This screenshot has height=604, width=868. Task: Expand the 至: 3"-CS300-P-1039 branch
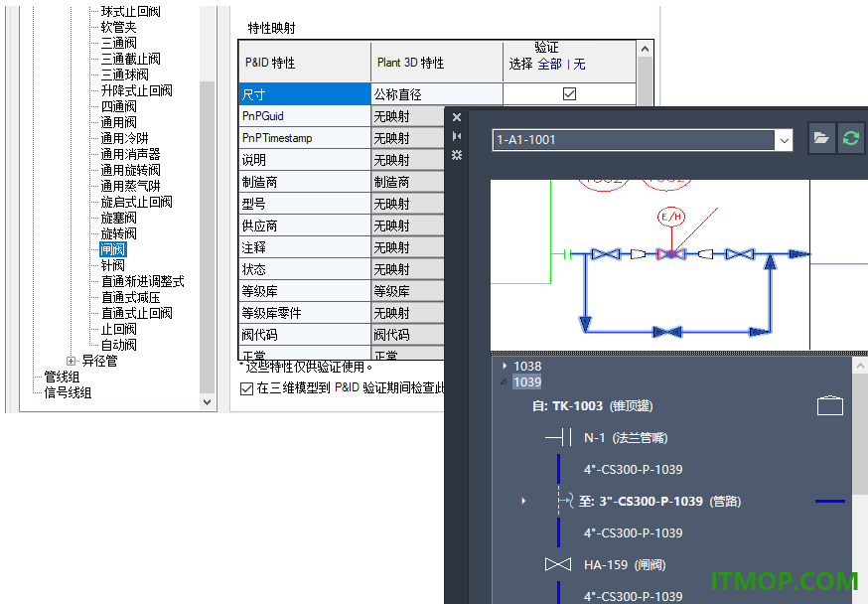(523, 501)
